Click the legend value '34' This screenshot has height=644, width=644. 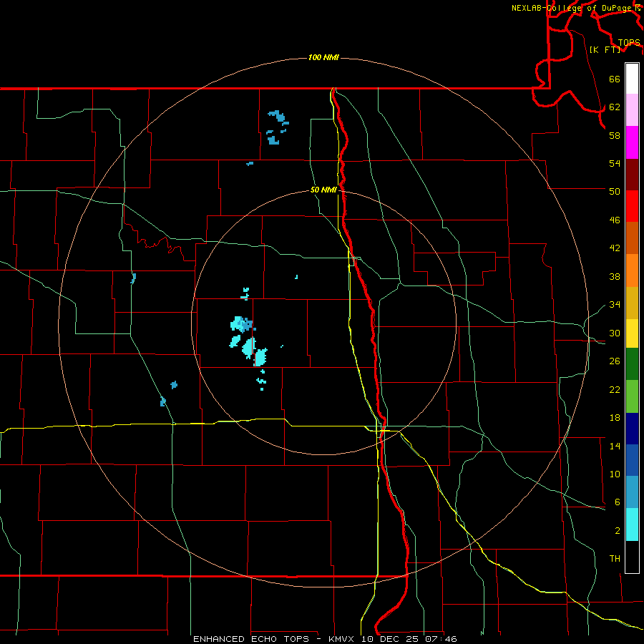pos(615,304)
